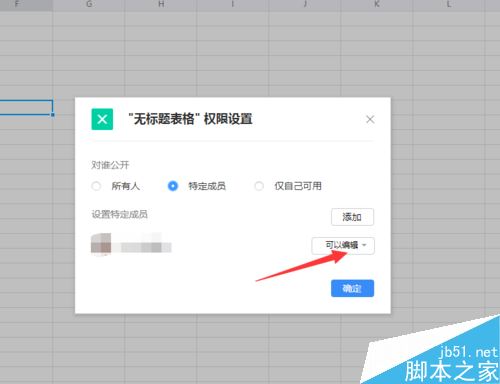Select column K header in the spreadsheet

(377, 5)
